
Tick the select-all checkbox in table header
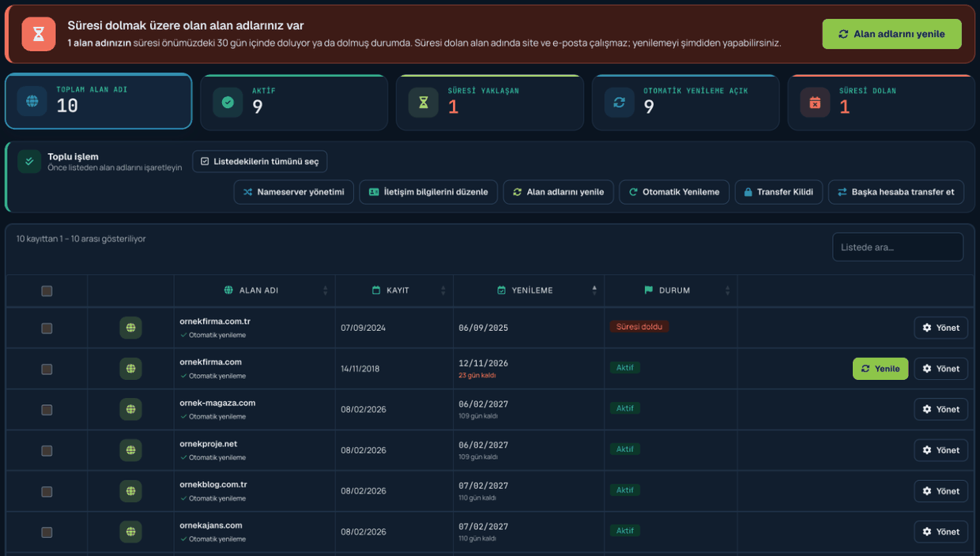(x=47, y=291)
